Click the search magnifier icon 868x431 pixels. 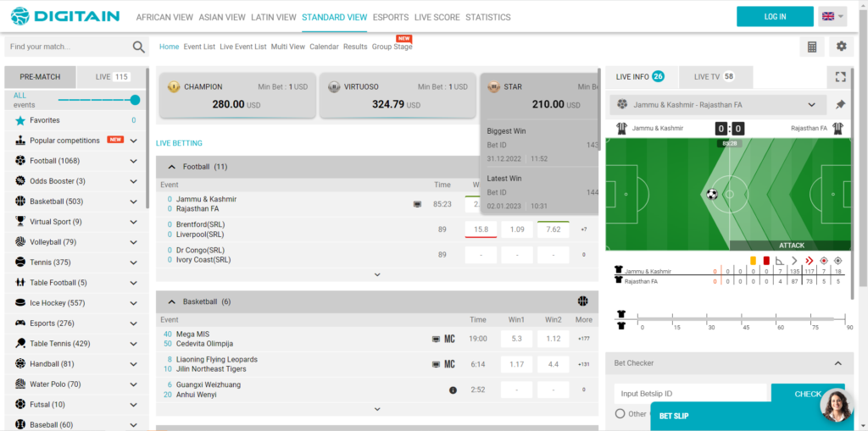[139, 47]
